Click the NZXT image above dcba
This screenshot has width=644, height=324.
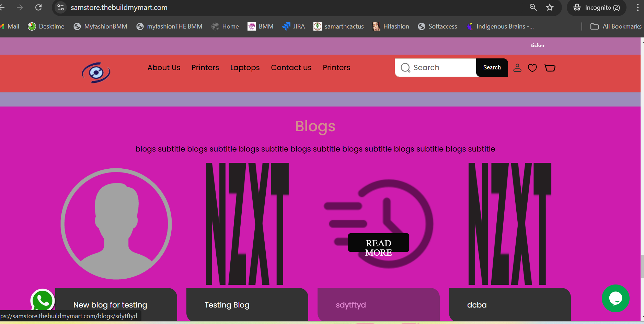510,224
